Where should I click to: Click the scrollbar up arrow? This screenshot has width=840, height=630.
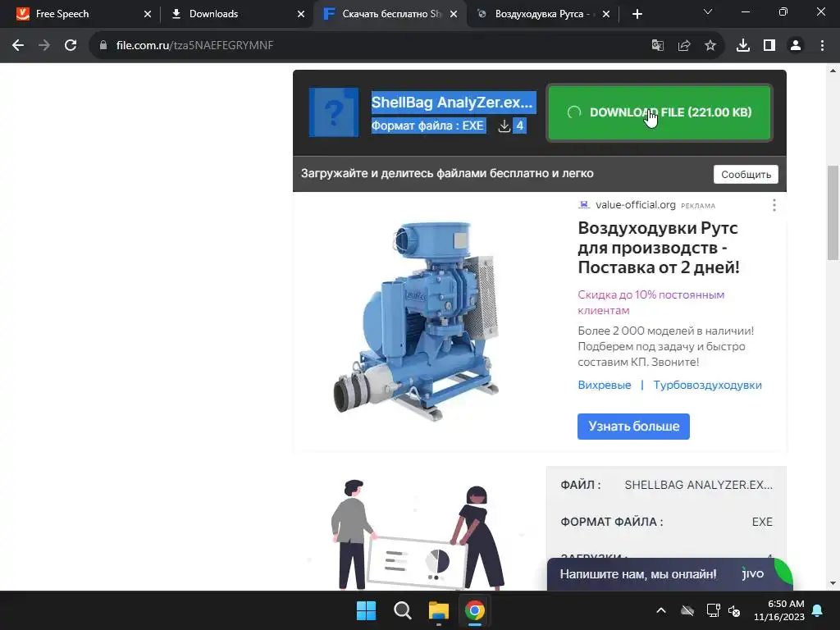833,71
